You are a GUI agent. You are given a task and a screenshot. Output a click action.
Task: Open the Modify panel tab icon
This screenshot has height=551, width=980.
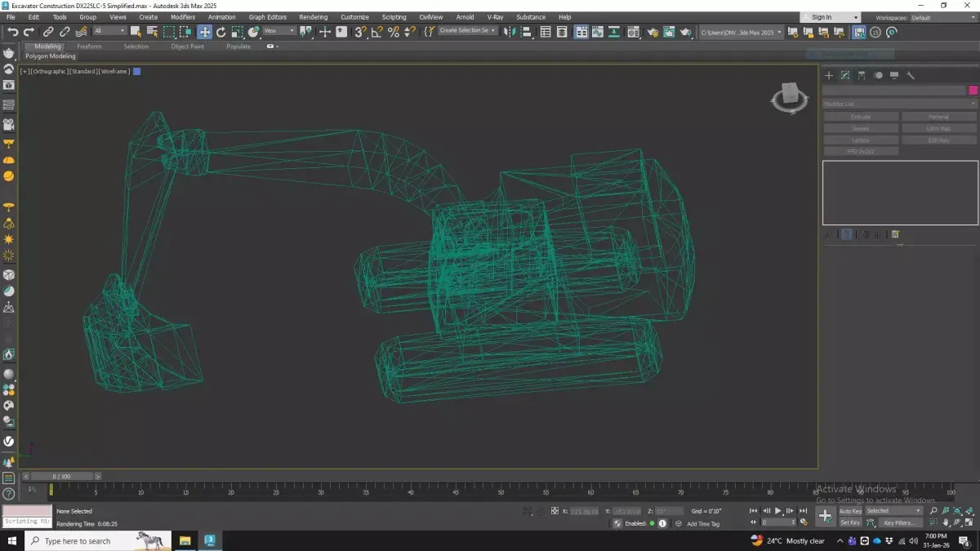click(845, 75)
